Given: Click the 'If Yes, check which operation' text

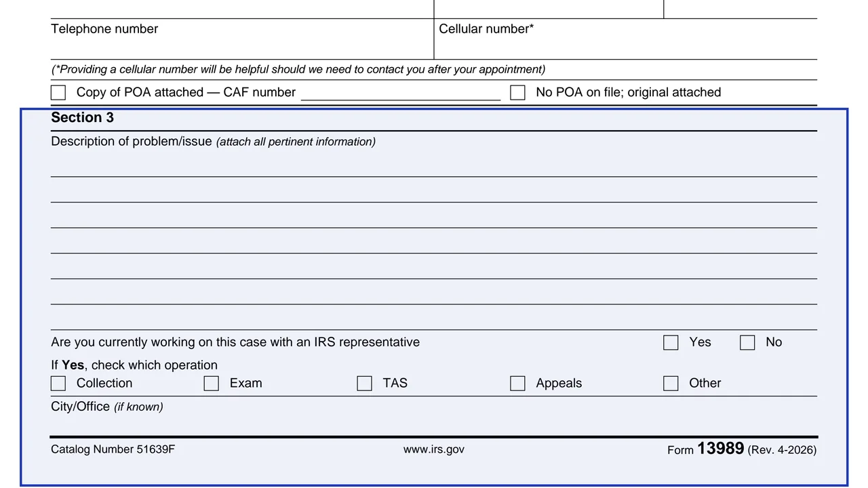Looking at the screenshot, I should tap(134, 365).
